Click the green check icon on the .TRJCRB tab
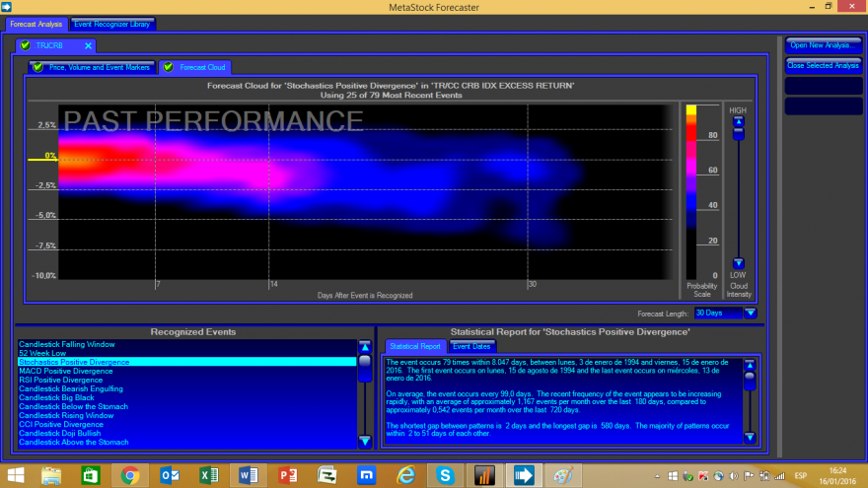The width and height of the screenshot is (868, 488). 25,45
